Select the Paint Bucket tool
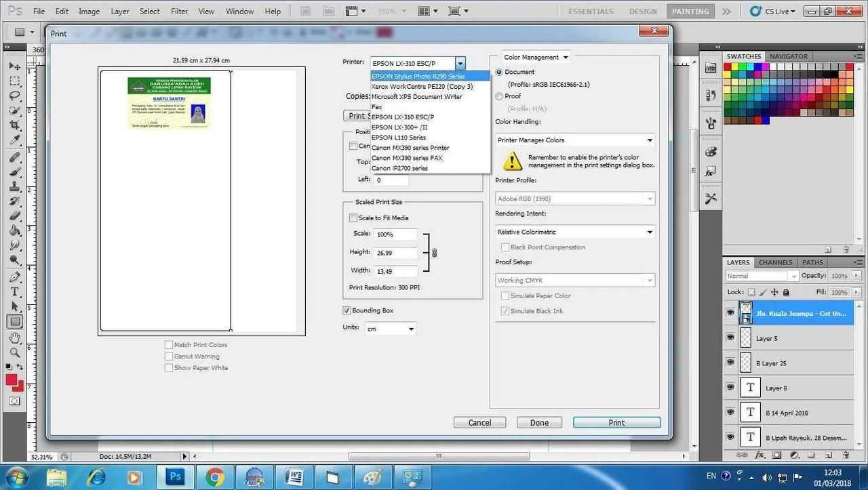This screenshot has height=490, width=868. click(x=14, y=232)
